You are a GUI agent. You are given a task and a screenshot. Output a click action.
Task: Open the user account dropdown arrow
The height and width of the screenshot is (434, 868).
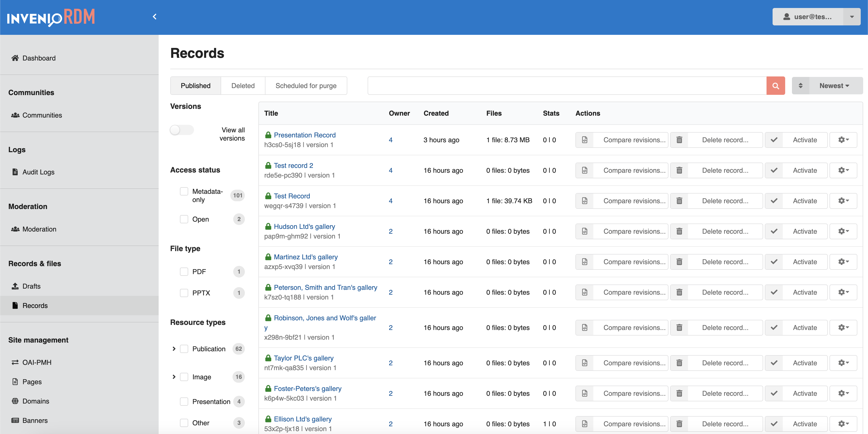click(x=852, y=17)
